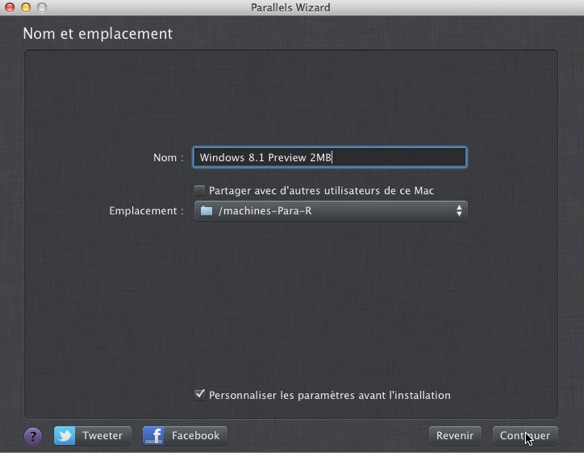Viewport: 584px width, 453px height.
Task: Close the Parallels Wizard window
Action: (x=9, y=7)
